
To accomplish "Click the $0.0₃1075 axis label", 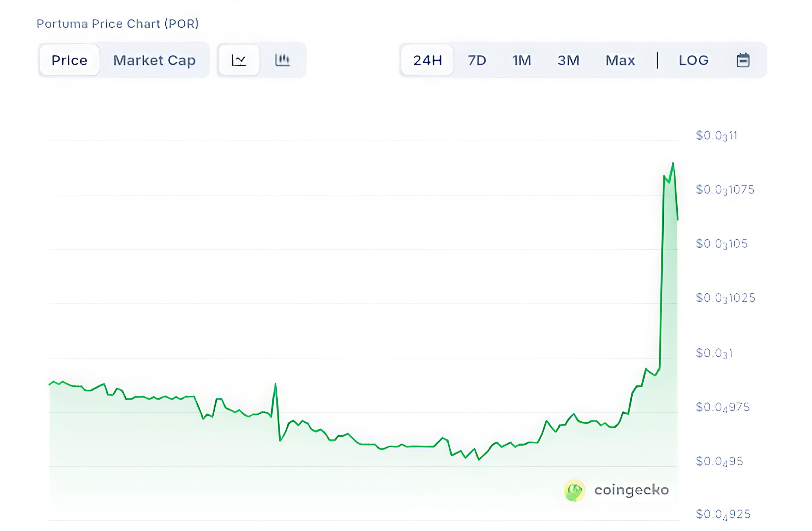I will coord(725,190).
